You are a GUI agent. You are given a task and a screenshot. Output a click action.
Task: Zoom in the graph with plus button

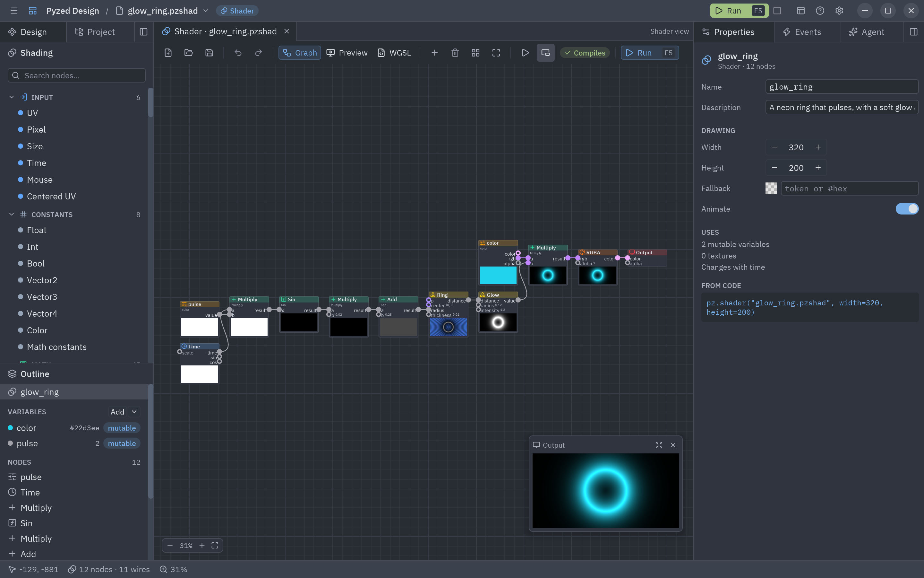202,546
